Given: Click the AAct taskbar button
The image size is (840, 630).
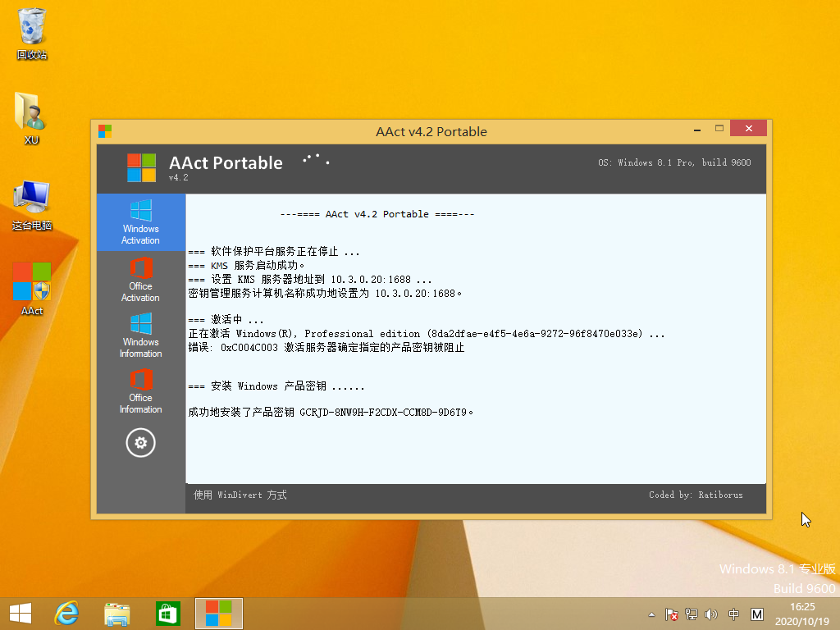Looking at the screenshot, I should [219, 614].
